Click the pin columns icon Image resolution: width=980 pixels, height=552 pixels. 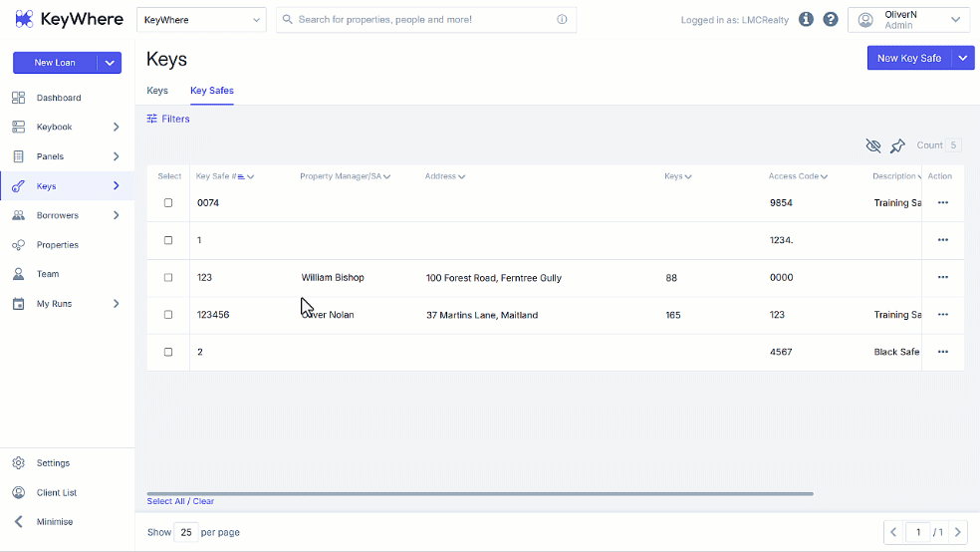[x=897, y=145]
